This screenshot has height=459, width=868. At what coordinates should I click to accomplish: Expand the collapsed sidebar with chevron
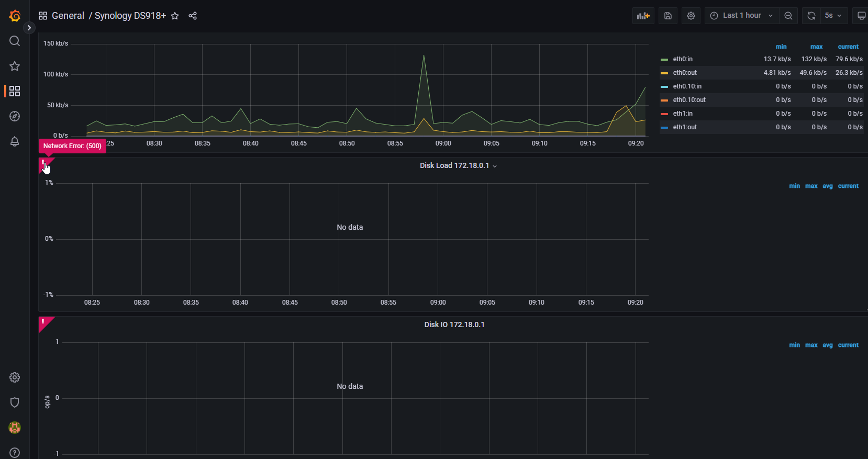tap(29, 28)
